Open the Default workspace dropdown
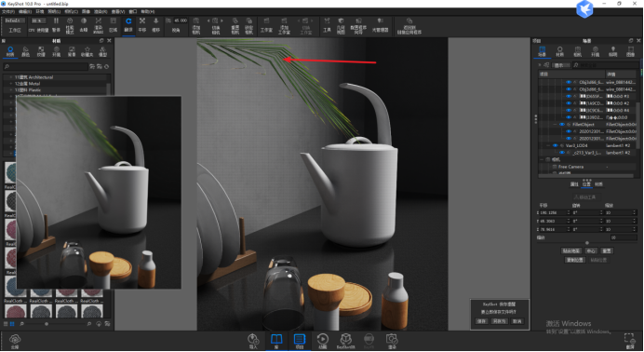Image resolution: width=644 pixels, height=352 pixels. (x=15, y=20)
